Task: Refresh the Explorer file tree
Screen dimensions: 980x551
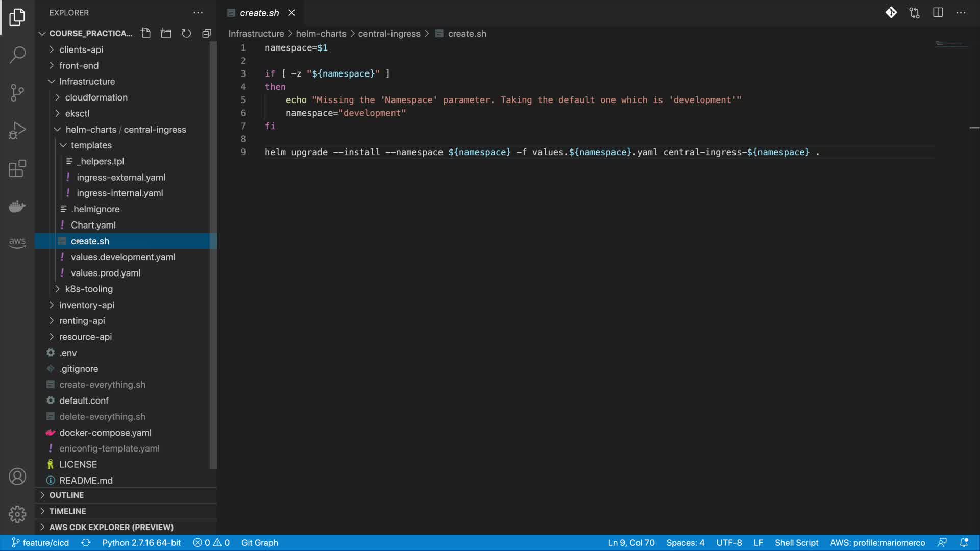Action: point(186,33)
